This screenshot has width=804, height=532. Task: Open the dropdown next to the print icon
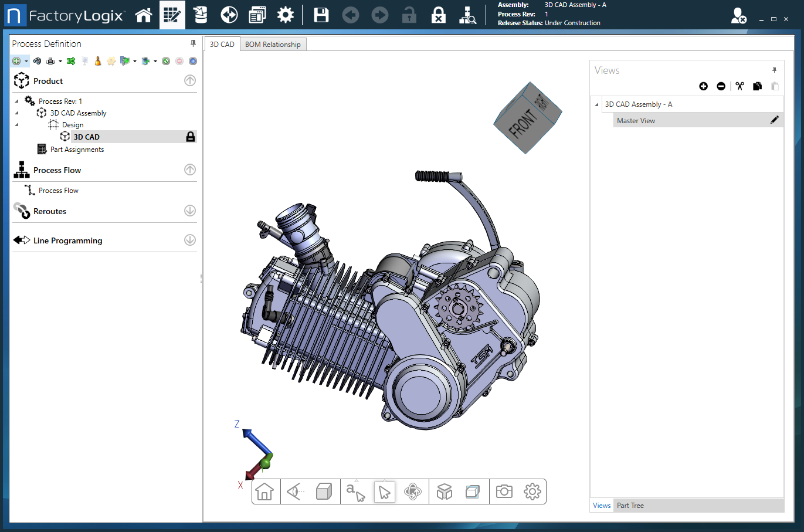60,60
